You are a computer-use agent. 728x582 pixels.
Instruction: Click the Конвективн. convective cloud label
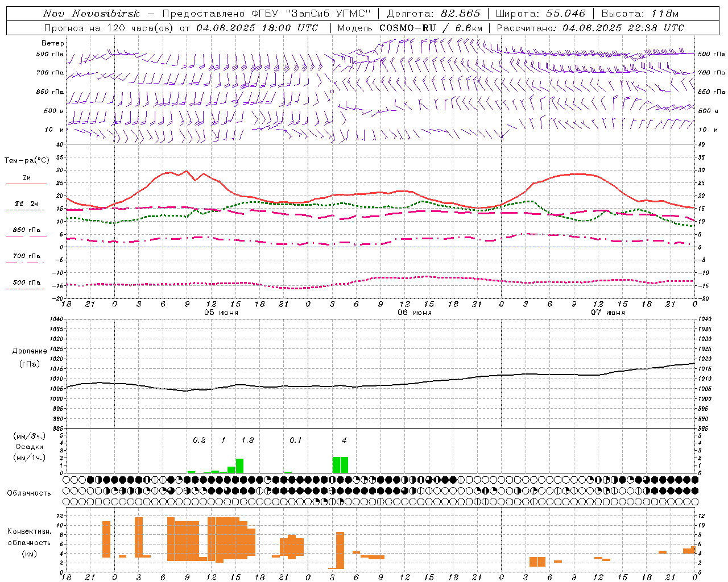(x=29, y=531)
